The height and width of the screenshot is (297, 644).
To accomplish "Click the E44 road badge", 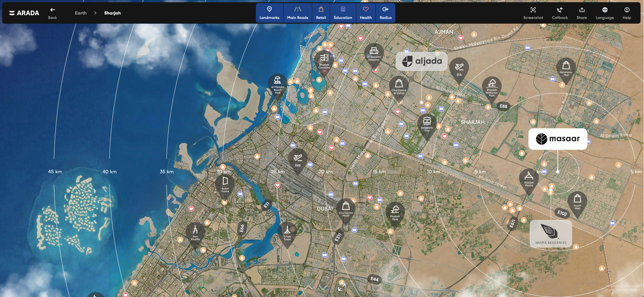I will pos(374,279).
